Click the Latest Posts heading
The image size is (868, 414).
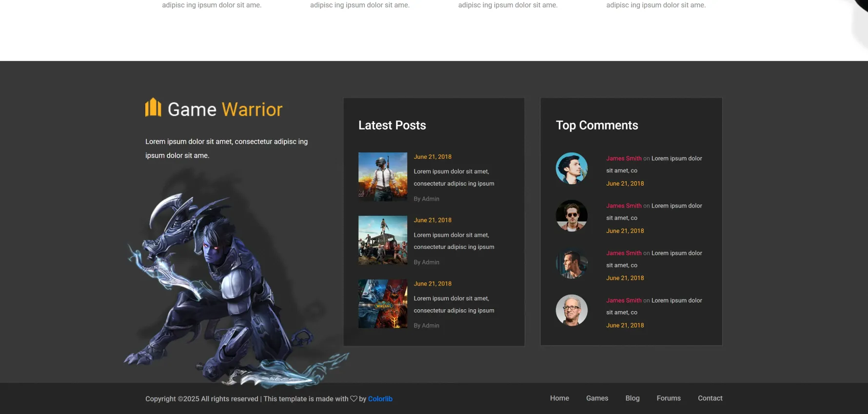coord(392,125)
